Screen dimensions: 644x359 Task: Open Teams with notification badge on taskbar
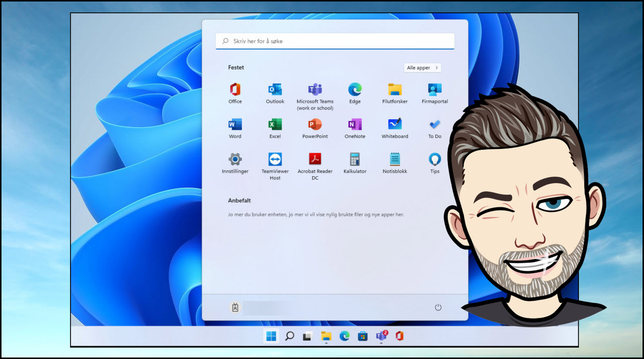381,336
